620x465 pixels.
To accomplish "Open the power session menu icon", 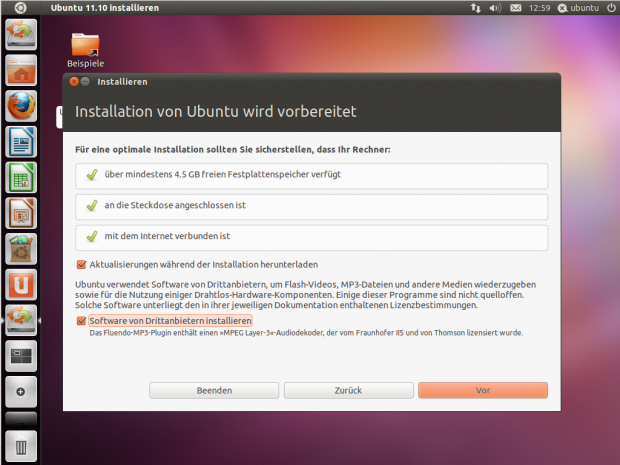I will point(611,8).
